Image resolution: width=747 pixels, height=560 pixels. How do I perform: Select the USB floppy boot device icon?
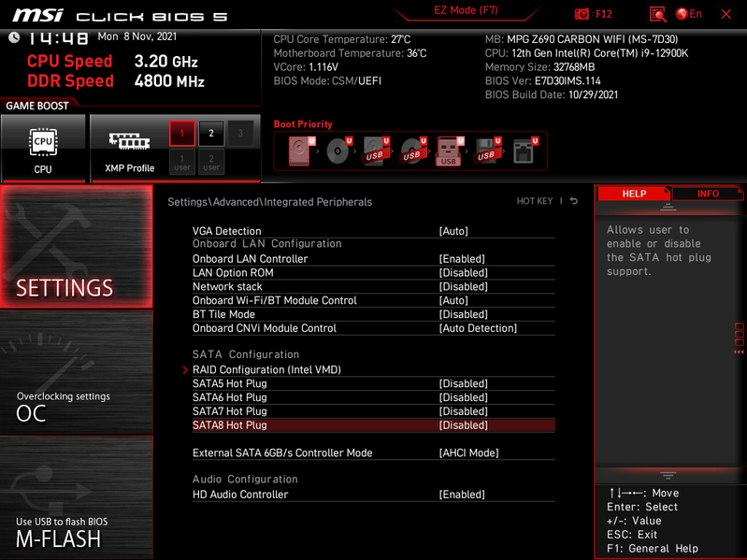point(487,151)
